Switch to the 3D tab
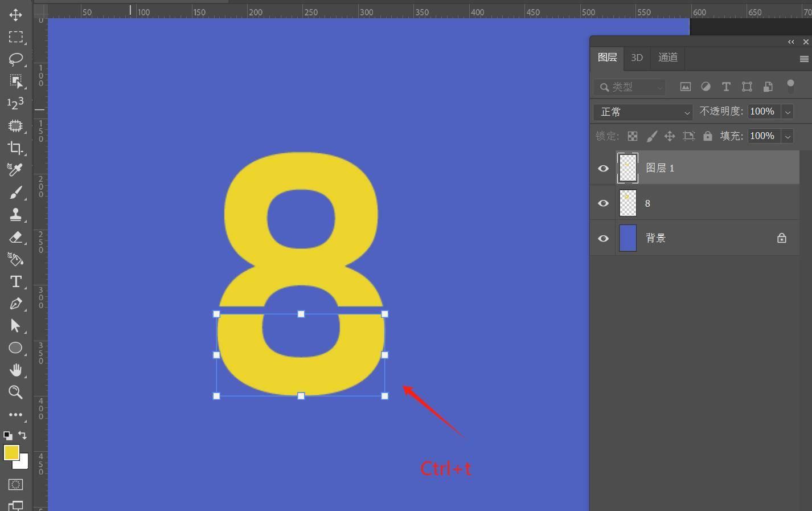This screenshot has height=511, width=812. point(637,58)
